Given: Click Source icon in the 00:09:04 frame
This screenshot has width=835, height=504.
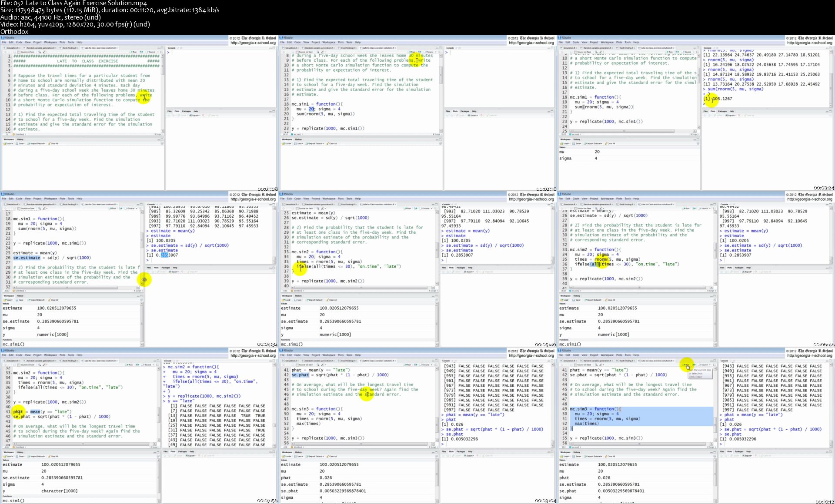Looking at the screenshot, I should click(421, 365).
